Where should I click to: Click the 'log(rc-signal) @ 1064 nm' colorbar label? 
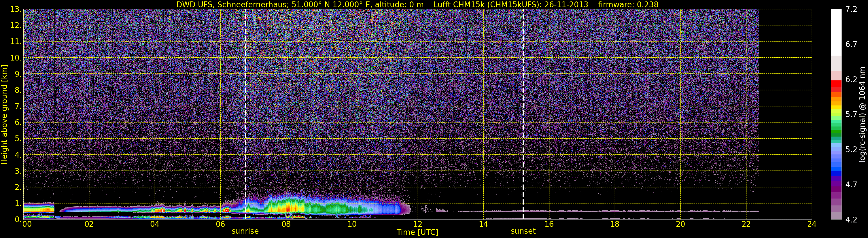pyautogui.click(x=862, y=114)
